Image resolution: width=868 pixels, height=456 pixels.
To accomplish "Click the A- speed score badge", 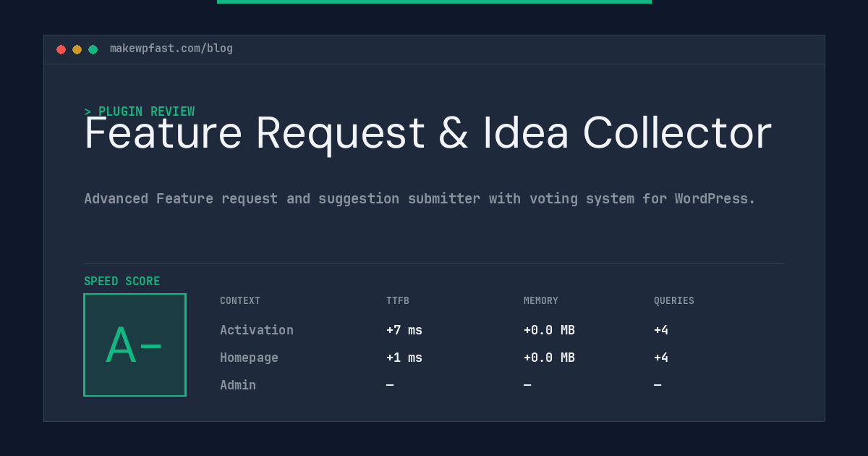I will point(135,345).
